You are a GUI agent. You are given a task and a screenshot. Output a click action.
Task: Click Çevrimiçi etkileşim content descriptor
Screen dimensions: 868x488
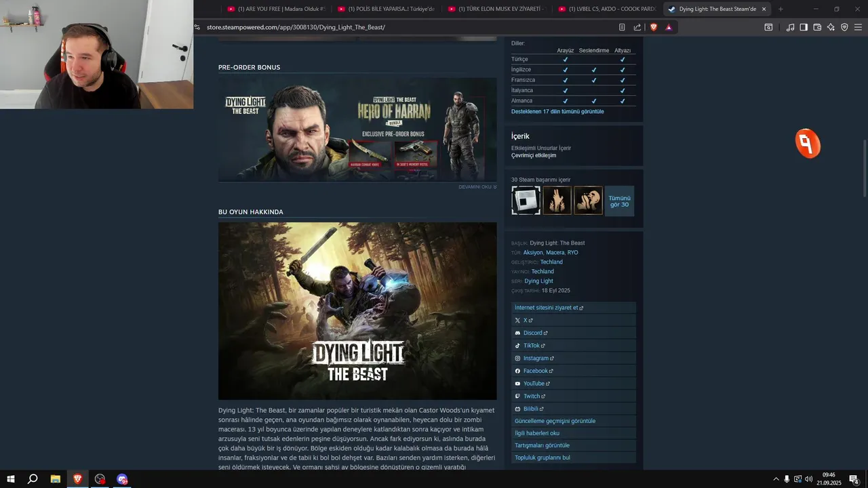point(534,155)
